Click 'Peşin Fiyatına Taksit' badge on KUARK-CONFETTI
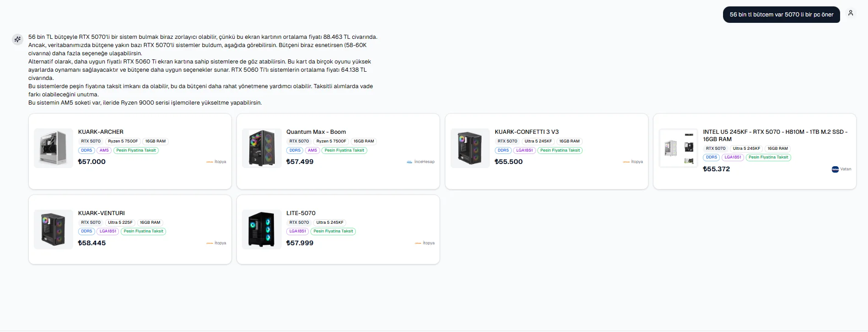Screen dimensions: 868x332 point(560,150)
